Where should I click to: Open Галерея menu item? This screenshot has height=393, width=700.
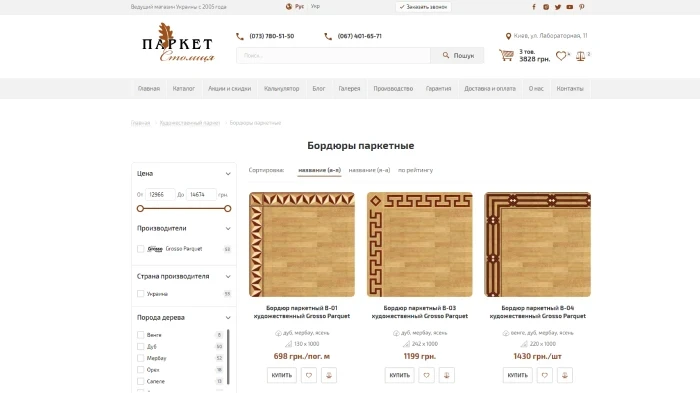click(349, 88)
